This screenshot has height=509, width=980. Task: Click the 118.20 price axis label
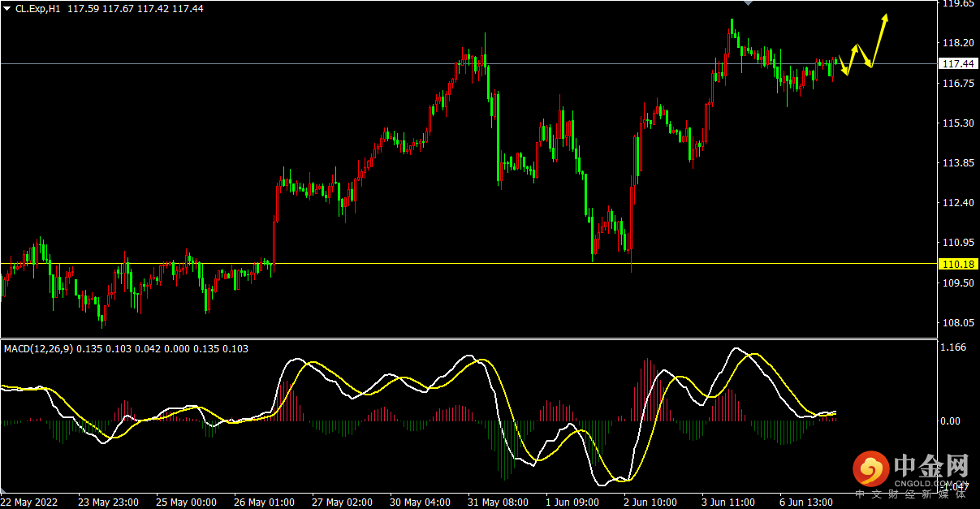(957, 43)
